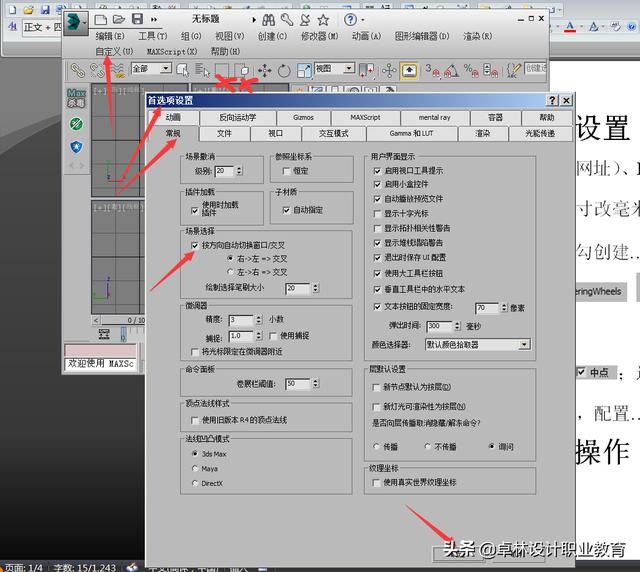Toggle 启用视口工具提示 checkbox
This screenshot has height=572, width=640.
pyautogui.click(x=377, y=171)
